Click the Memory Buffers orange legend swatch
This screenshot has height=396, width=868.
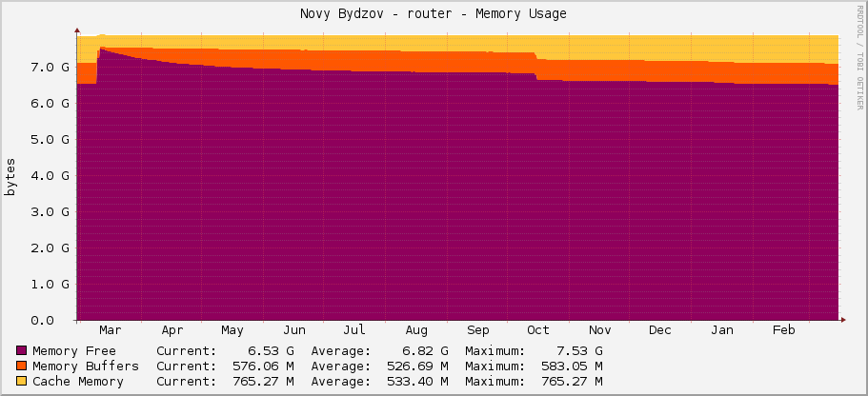(22, 366)
